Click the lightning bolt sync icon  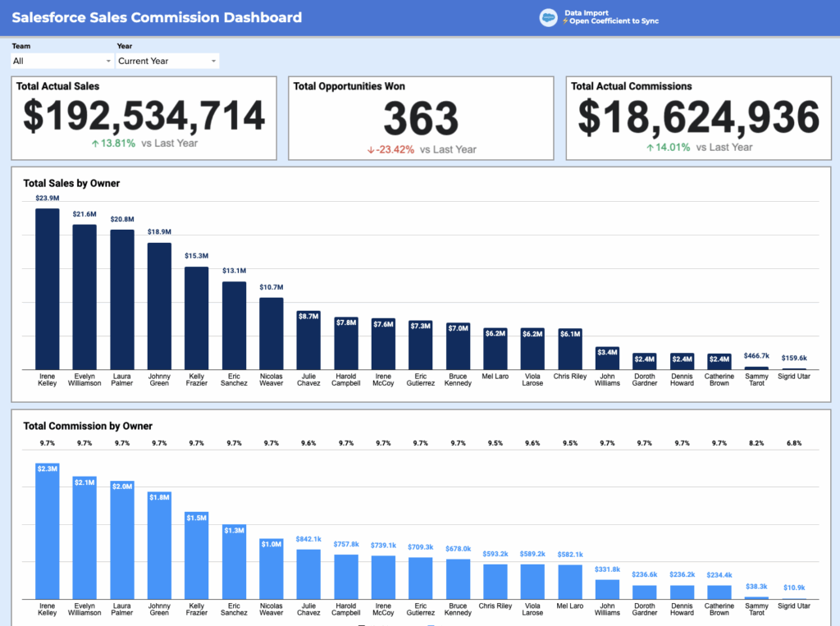point(565,21)
